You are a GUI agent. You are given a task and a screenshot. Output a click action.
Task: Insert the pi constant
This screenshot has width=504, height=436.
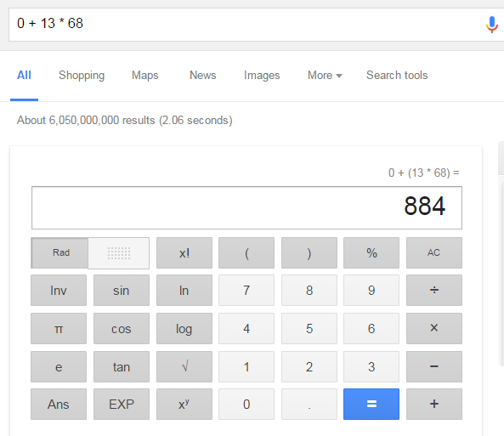[59, 329]
